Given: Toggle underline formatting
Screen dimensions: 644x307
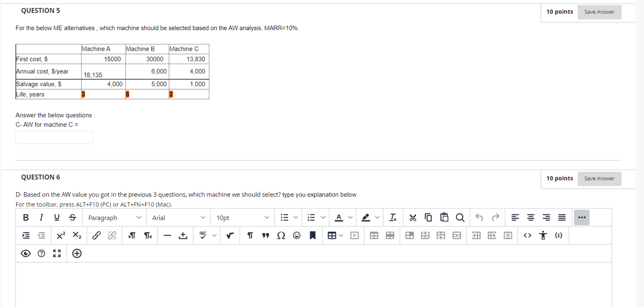Looking at the screenshot, I should point(57,217).
